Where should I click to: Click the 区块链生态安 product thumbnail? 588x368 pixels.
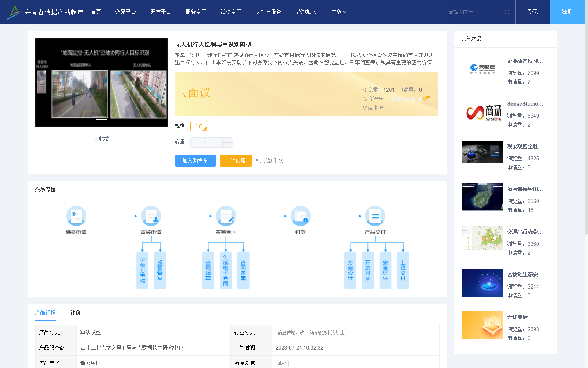click(483, 283)
